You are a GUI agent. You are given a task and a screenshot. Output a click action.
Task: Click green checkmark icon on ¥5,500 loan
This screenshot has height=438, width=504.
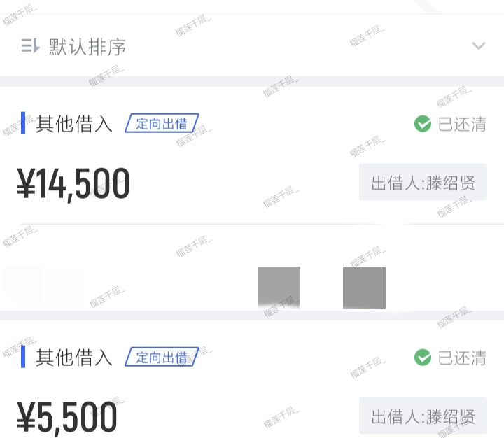pos(423,358)
